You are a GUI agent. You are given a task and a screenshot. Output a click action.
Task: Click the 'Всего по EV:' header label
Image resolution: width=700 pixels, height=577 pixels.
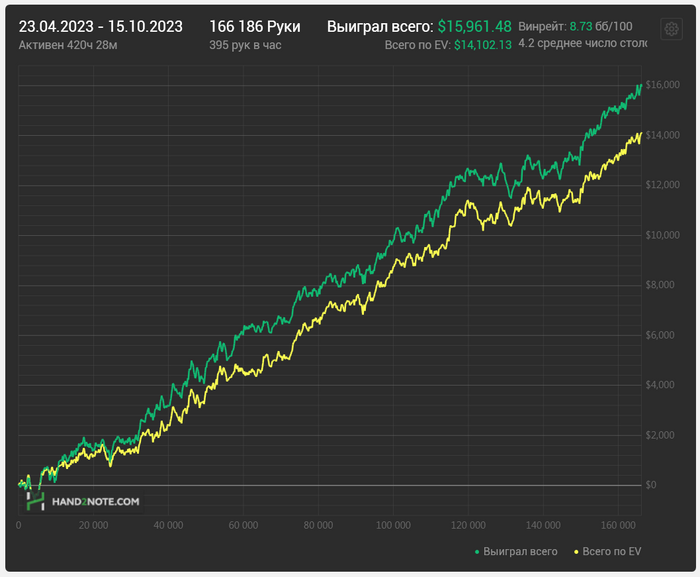[x=418, y=45]
